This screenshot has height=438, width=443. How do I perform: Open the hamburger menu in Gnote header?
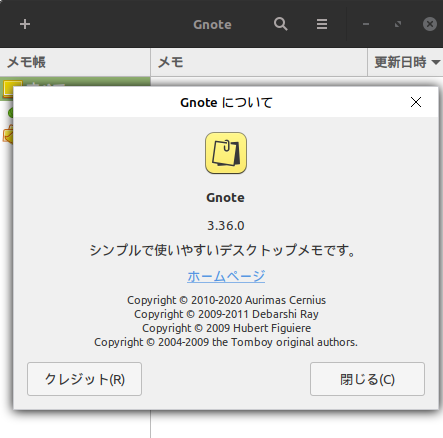tap(322, 24)
